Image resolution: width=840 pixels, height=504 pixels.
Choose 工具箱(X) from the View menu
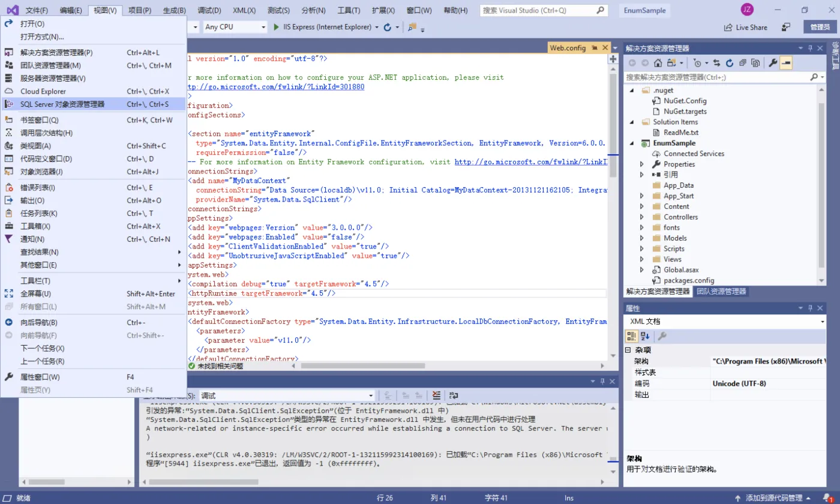click(x=93, y=226)
